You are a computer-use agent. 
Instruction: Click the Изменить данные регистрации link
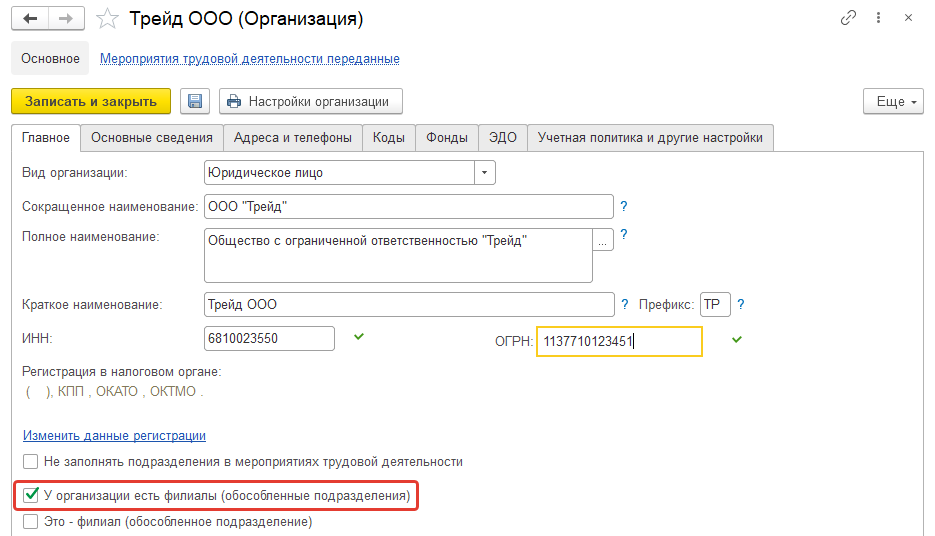114,436
